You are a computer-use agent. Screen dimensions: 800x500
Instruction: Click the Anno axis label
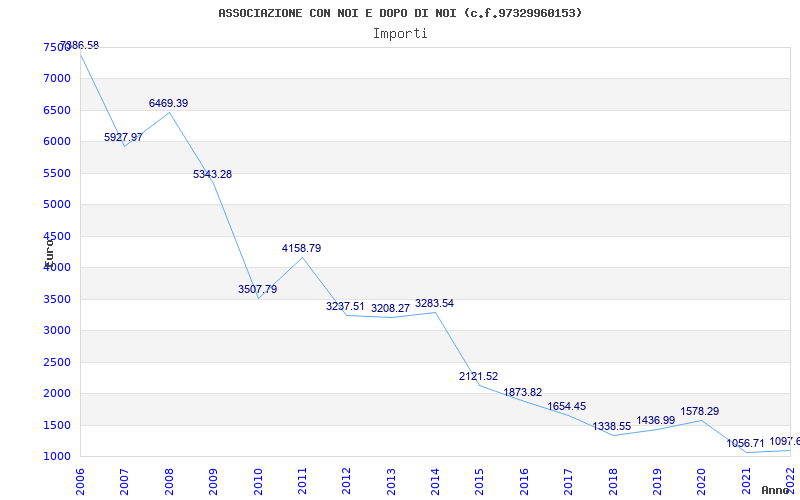(x=775, y=490)
